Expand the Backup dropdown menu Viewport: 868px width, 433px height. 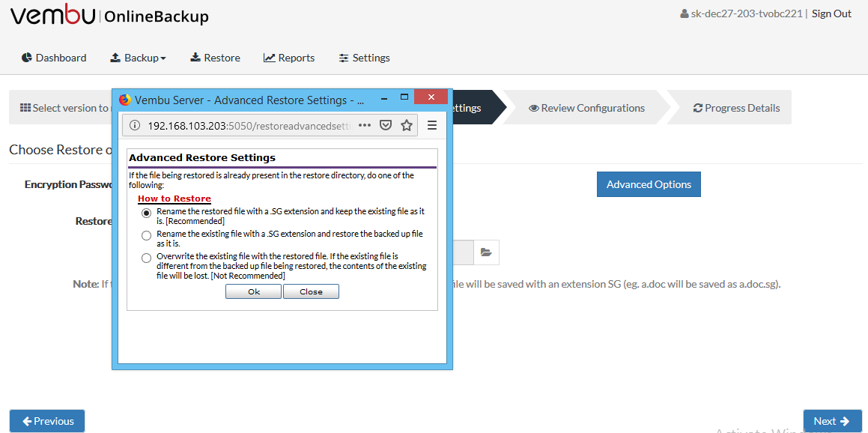click(x=139, y=58)
